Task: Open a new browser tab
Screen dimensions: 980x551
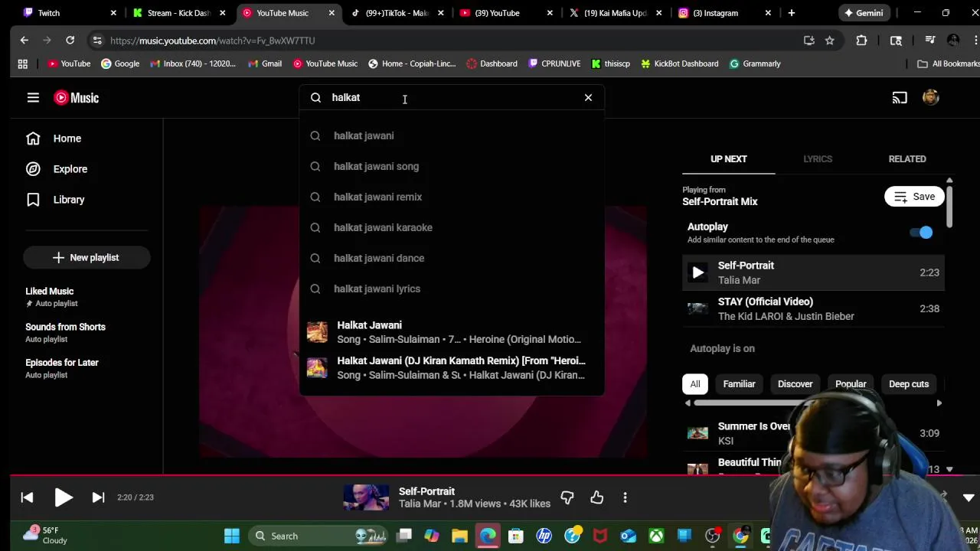Action: [x=791, y=13]
